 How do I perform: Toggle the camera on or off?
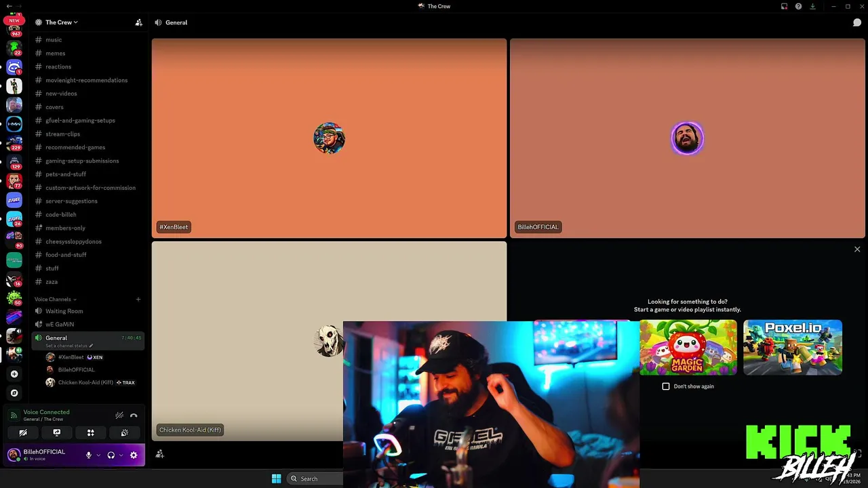click(23, 432)
